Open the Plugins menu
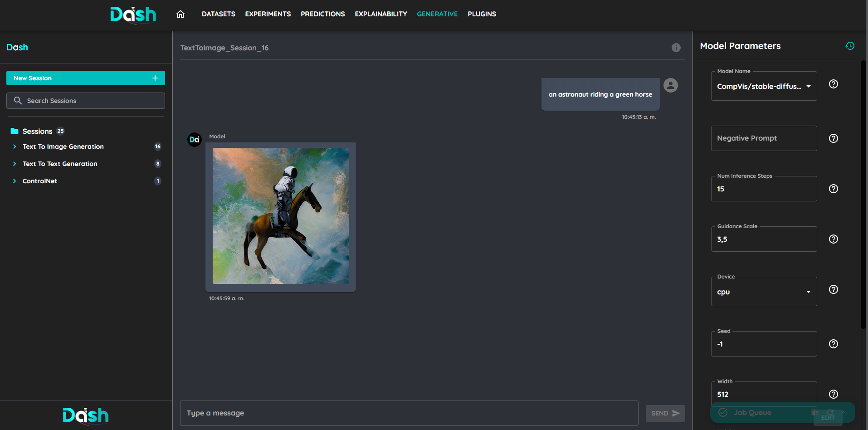The width and height of the screenshot is (868, 430). click(x=482, y=14)
